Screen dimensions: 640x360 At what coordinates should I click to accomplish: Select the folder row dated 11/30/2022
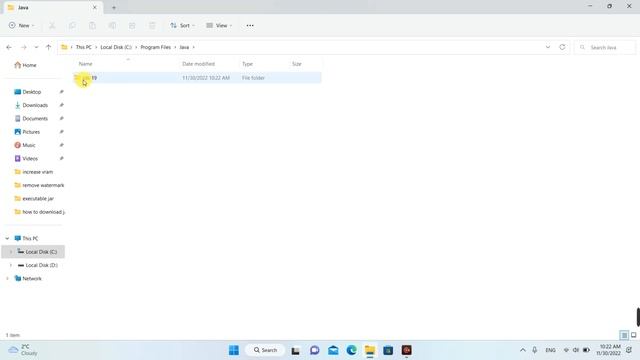[198, 78]
